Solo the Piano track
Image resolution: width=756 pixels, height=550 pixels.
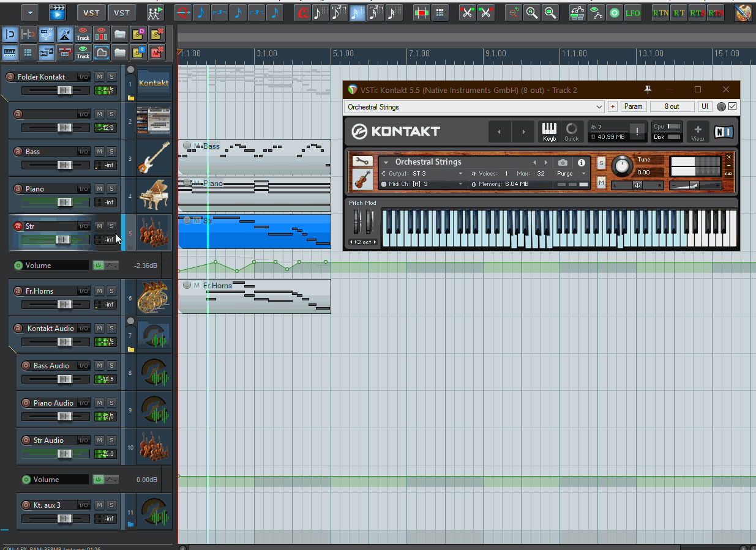[x=111, y=188]
